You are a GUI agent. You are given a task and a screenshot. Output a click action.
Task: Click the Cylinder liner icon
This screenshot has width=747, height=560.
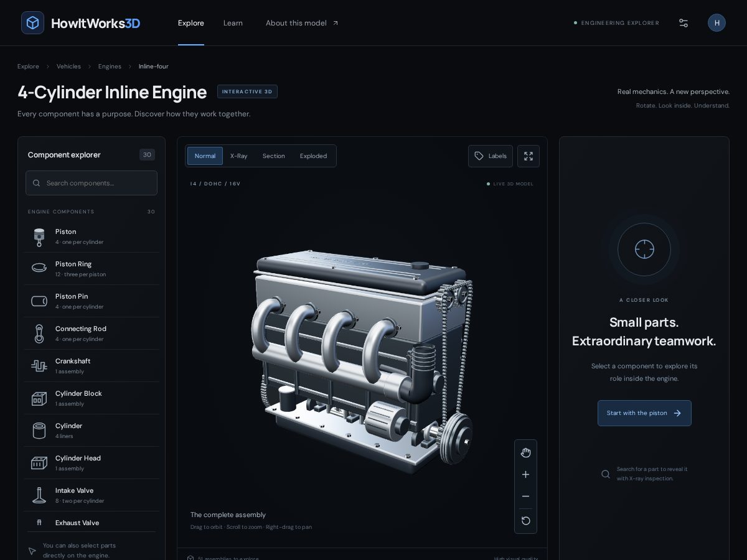[39, 431]
